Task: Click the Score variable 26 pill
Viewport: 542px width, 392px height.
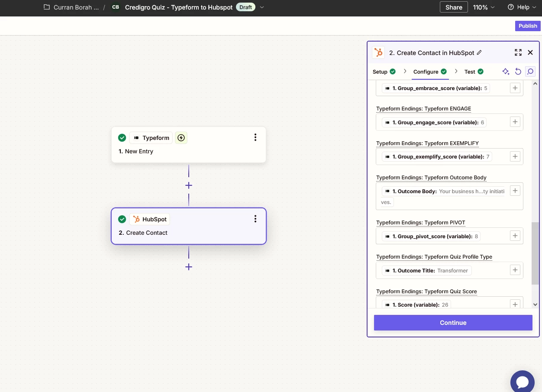Action: 416,305
